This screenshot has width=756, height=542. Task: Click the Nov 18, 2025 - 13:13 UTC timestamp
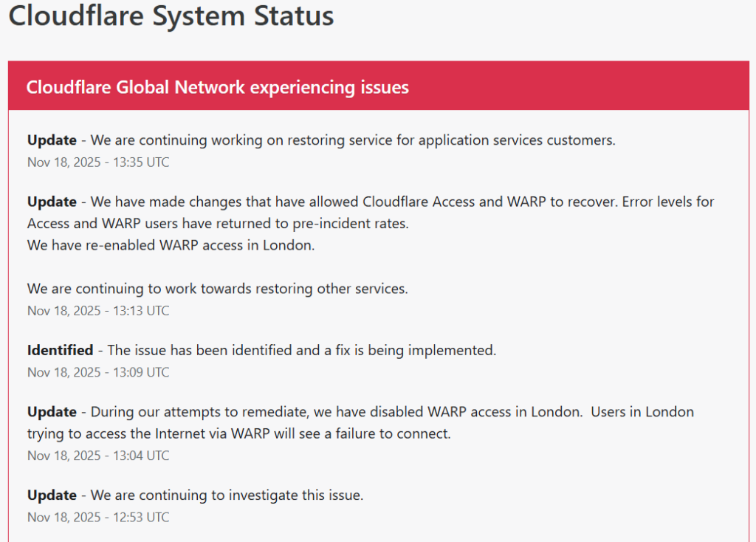98,310
